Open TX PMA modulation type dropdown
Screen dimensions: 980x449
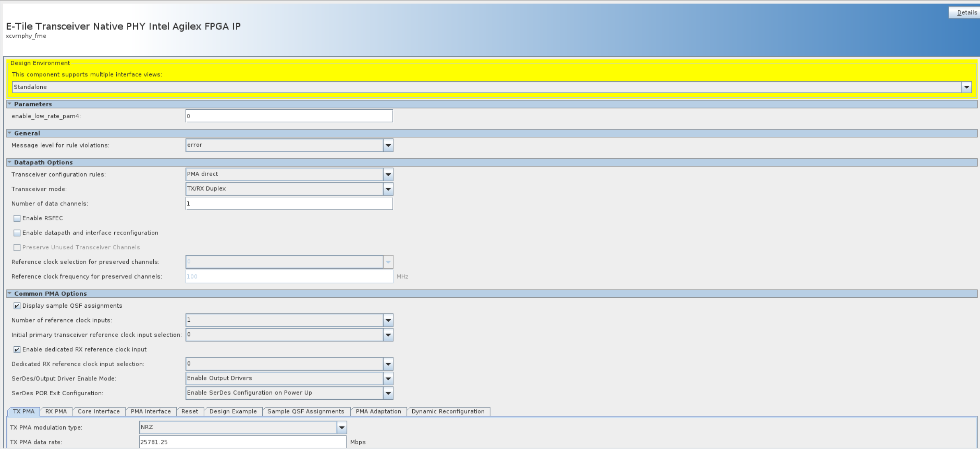(x=341, y=428)
